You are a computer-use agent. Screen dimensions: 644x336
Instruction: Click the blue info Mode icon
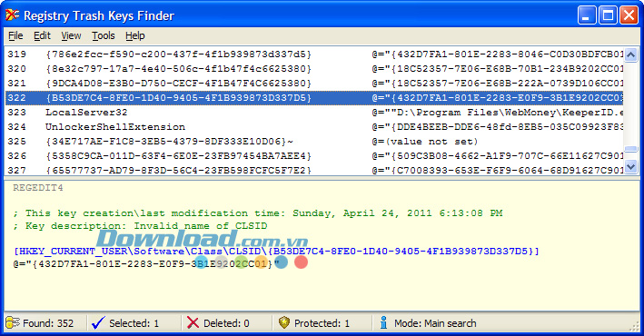(x=383, y=322)
